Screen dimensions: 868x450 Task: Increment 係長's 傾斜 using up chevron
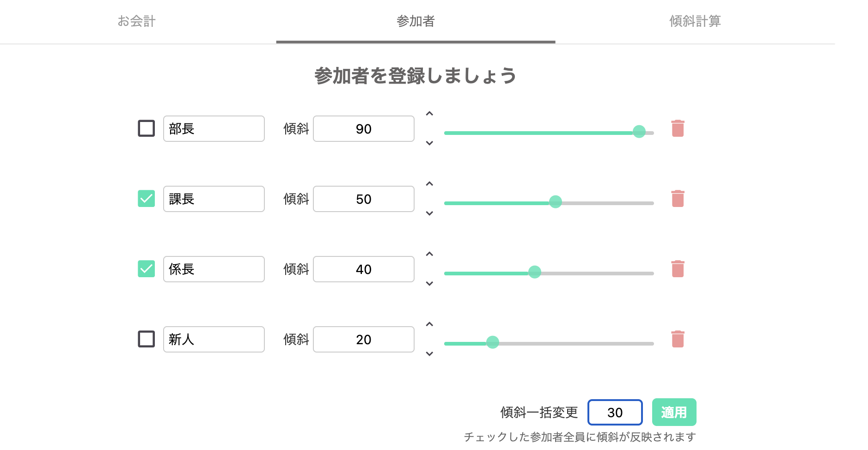tap(429, 254)
